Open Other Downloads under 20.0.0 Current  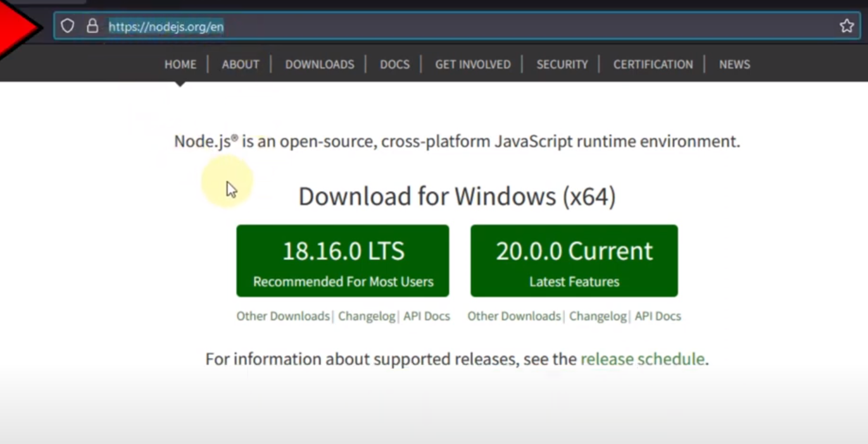click(514, 316)
